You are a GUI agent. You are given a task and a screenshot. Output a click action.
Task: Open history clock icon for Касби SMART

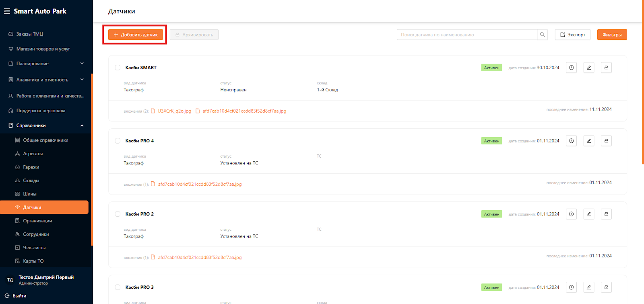coord(571,68)
